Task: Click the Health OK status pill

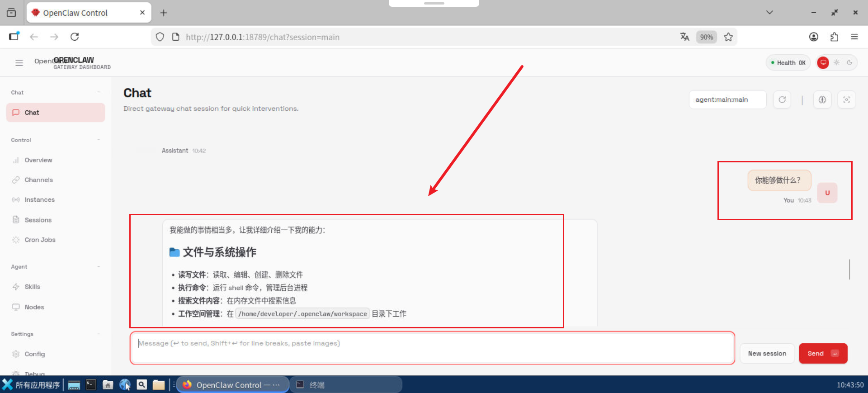Action: pyautogui.click(x=788, y=63)
